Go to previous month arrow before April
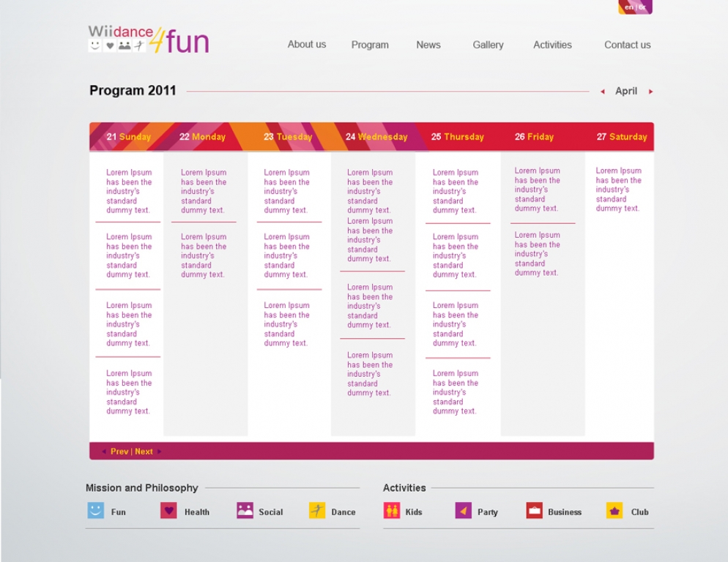This screenshot has width=728, height=562. (x=603, y=91)
